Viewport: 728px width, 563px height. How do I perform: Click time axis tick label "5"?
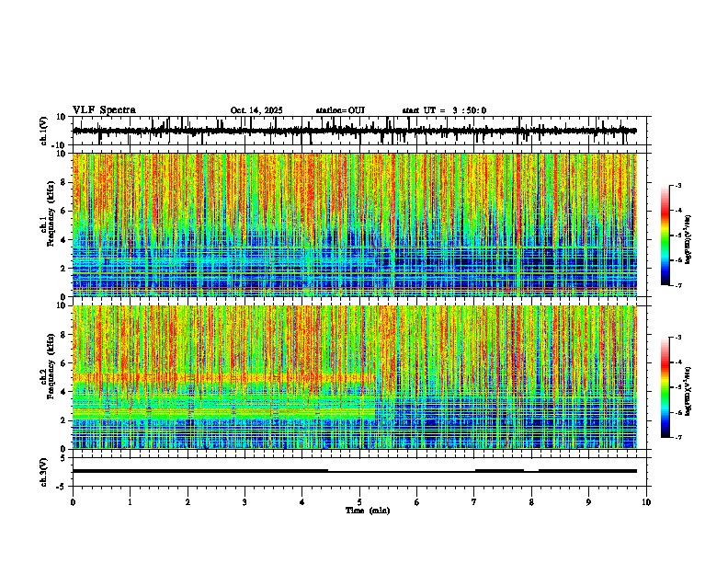pyautogui.click(x=359, y=502)
